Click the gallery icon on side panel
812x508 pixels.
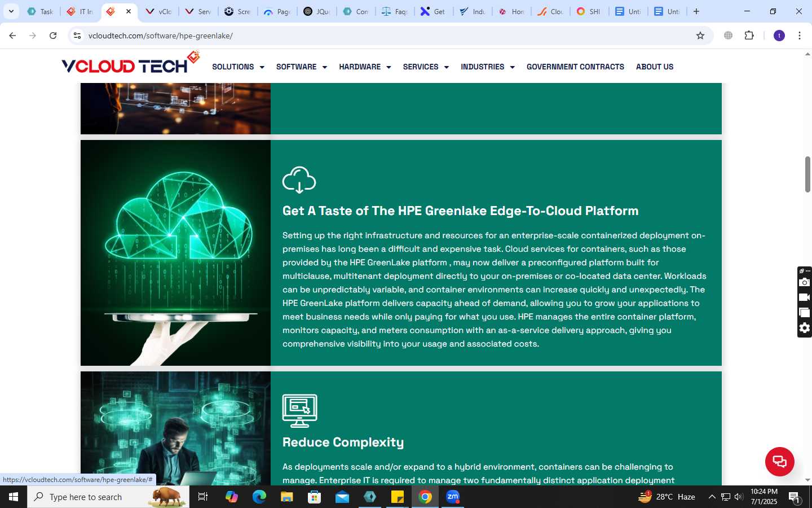click(805, 313)
